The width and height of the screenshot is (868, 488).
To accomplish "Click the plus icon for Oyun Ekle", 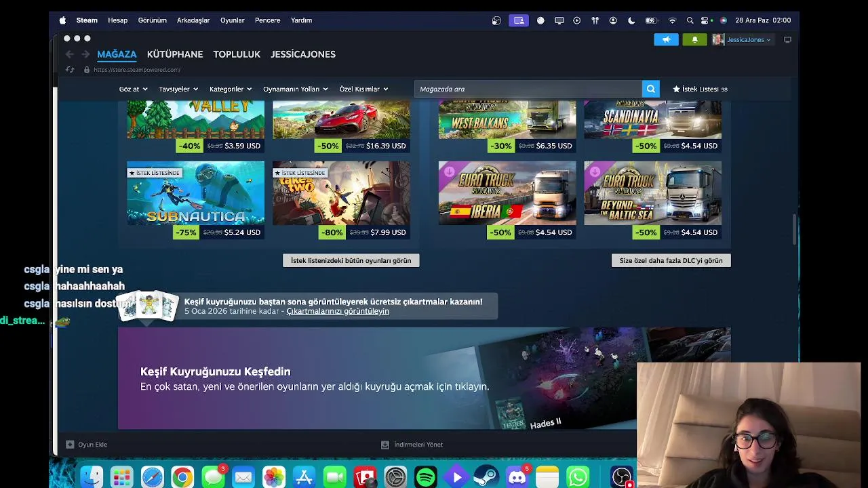I will point(70,445).
